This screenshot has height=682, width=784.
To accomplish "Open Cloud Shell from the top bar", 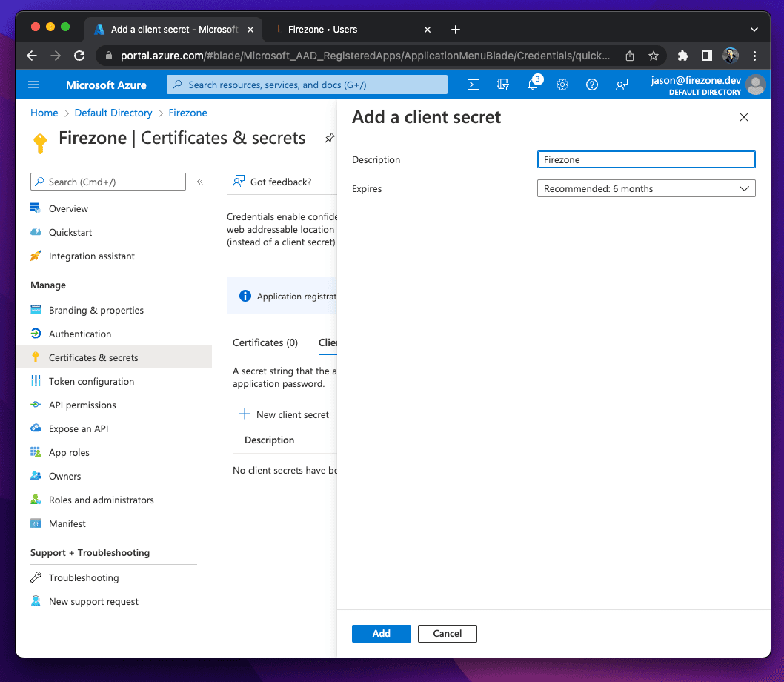I will 473,85.
